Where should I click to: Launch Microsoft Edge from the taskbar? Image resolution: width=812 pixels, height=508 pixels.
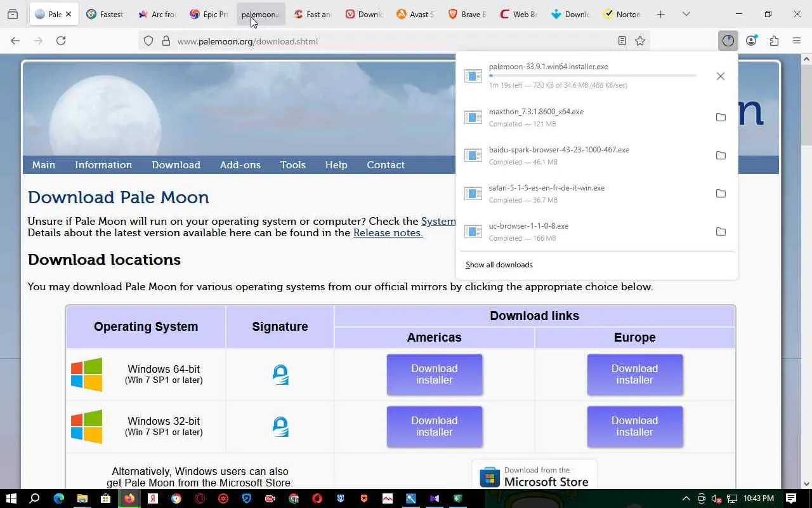(x=58, y=498)
